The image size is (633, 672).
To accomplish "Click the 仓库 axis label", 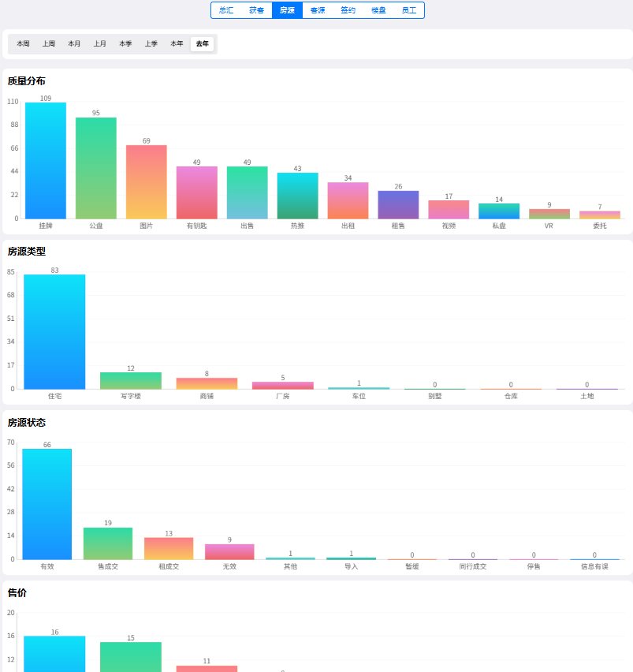I will [511, 396].
